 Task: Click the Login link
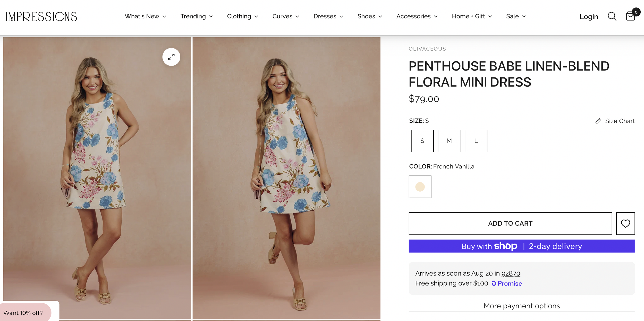[x=589, y=17]
